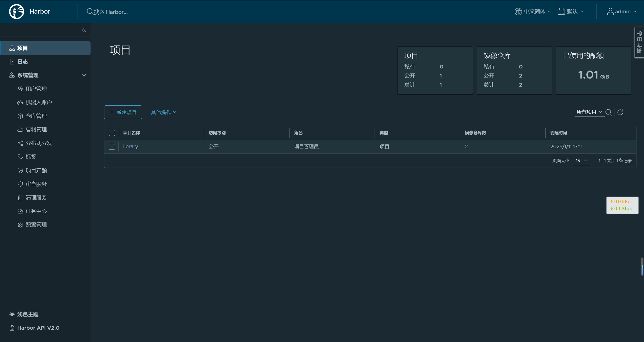Click the 系统管理 admin icon
644x342 pixels.
point(12,75)
